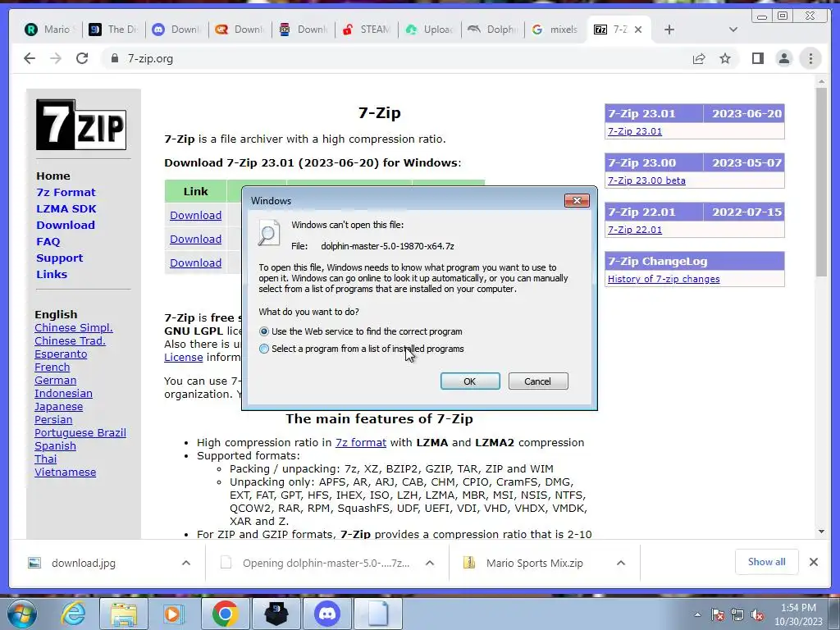Image resolution: width=840 pixels, height=630 pixels.
Task: Switch language to German
Action: tap(55, 381)
